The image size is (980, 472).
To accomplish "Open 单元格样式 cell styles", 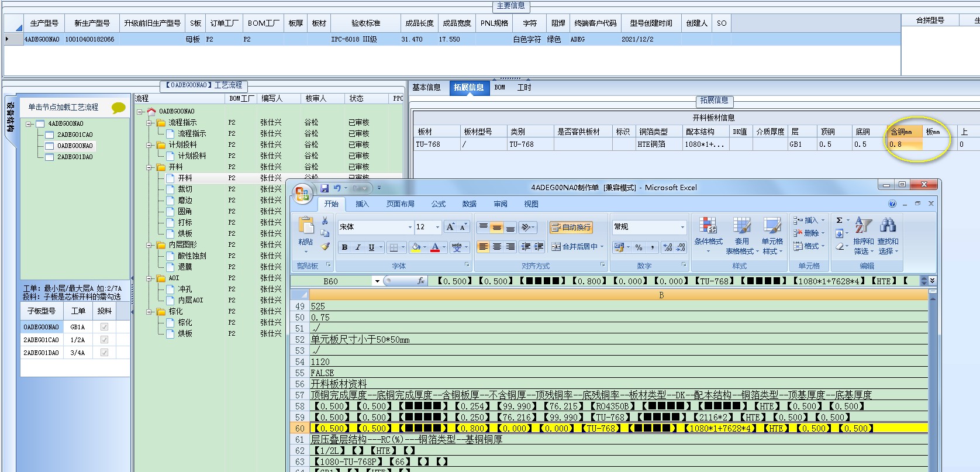I will coord(772,236).
